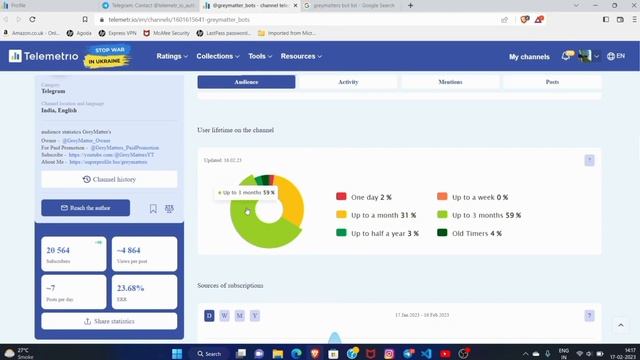This screenshot has height=360, width=640.
Task: Switch to the Audience tab
Action: click(x=246, y=82)
